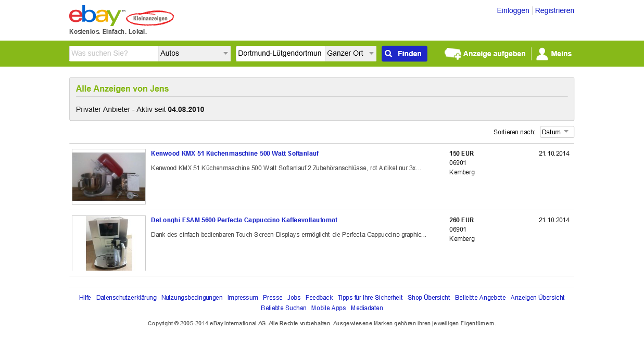Click the Kenwood listing description text
This screenshot has width=644, height=344.
[286, 168]
